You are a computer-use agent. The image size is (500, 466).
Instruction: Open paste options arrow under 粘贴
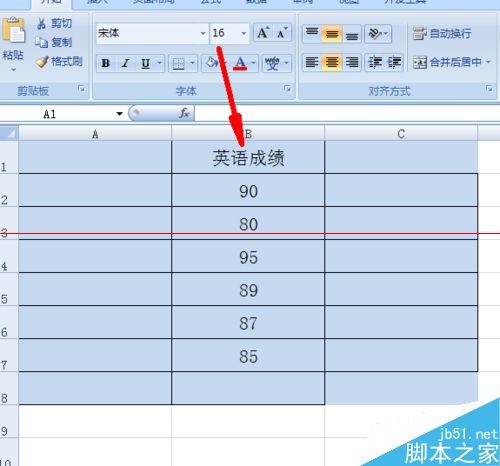tap(13, 70)
